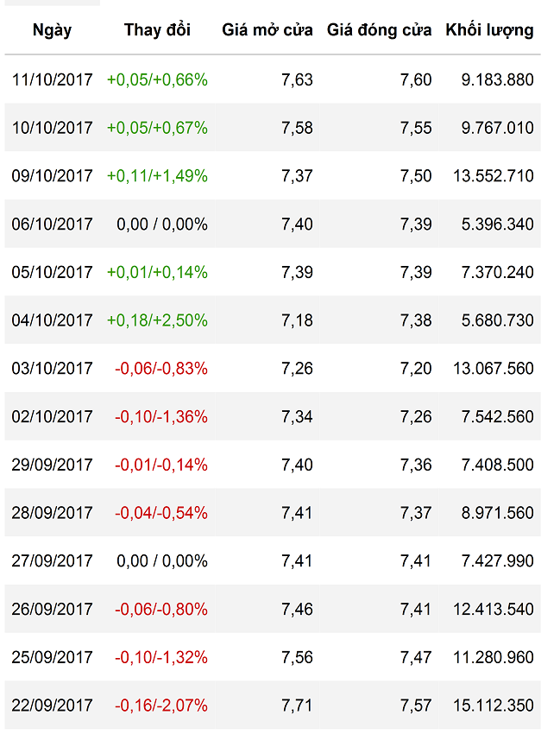Click the Khối lượng column header
Image resolution: width=560 pixels, height=734 pixels.
(489, 30)
